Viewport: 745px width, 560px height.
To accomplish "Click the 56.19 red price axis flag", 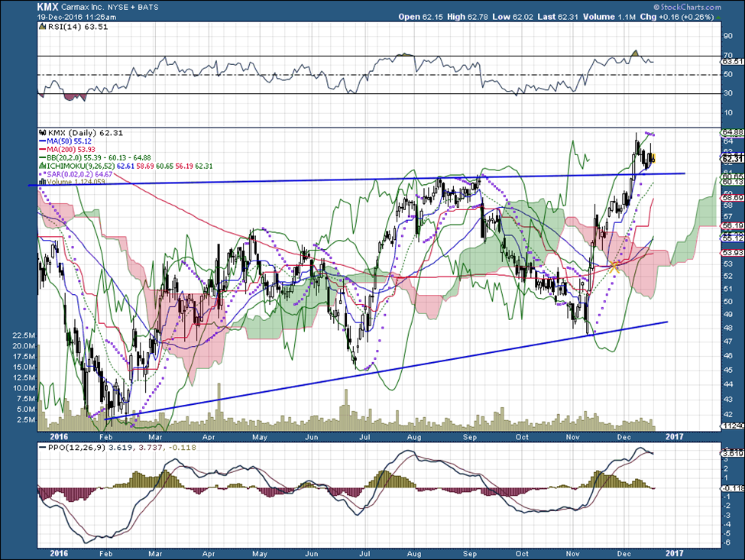I will click(x=733, y=226).
